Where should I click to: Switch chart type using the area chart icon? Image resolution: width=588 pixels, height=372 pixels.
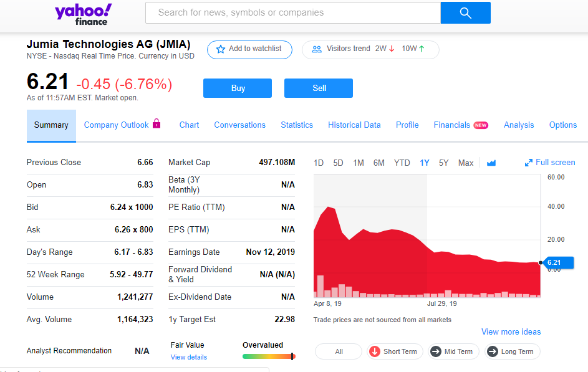pos(491,163)
